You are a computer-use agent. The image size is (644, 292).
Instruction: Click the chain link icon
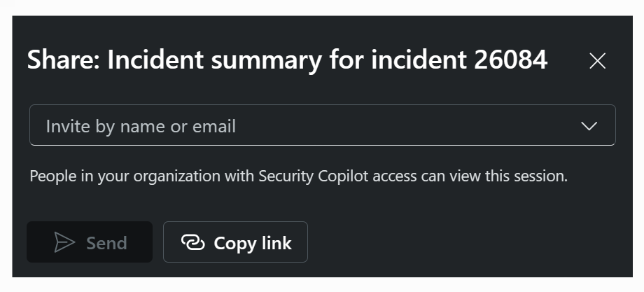coord(193,242)
